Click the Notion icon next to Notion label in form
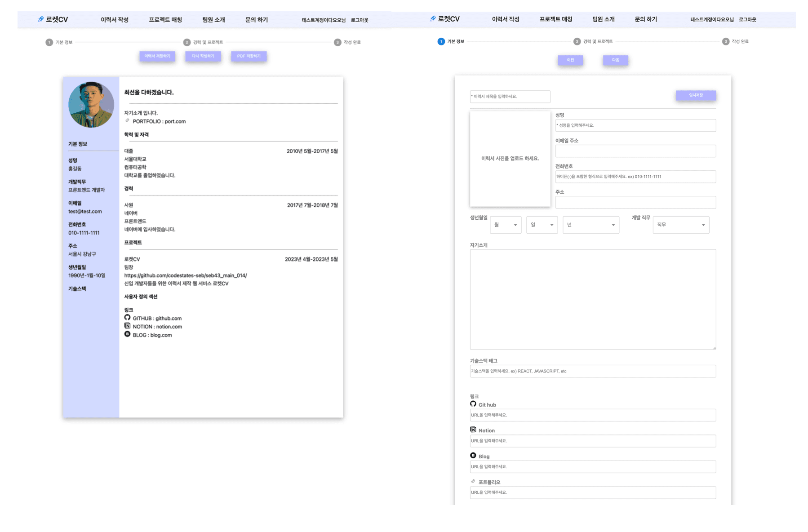 473,430
